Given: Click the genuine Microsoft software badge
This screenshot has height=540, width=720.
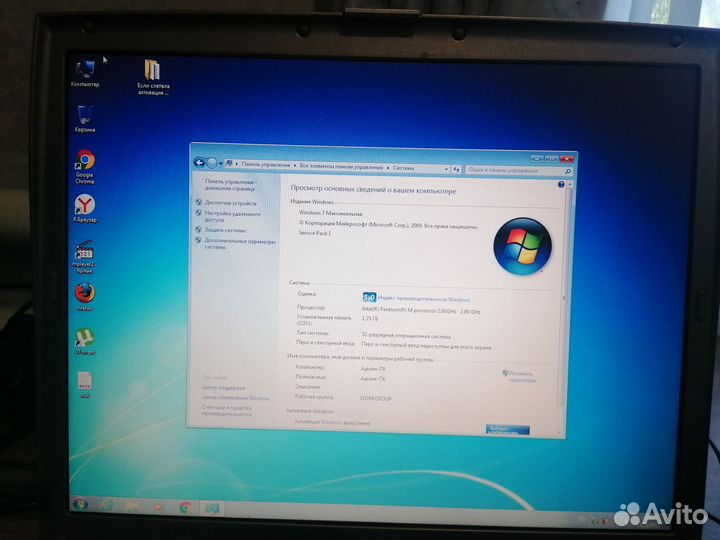Looking at the screenshot, I should [x=507, y=430].
